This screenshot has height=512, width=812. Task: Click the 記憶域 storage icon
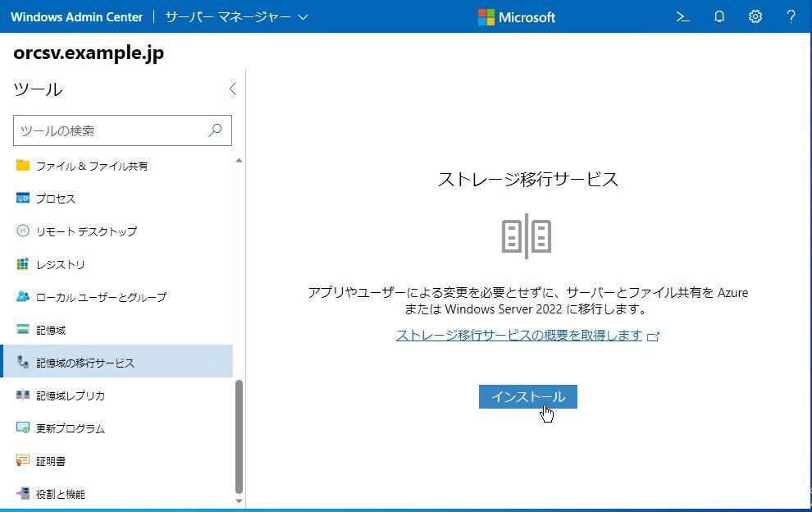click(23, 329)
